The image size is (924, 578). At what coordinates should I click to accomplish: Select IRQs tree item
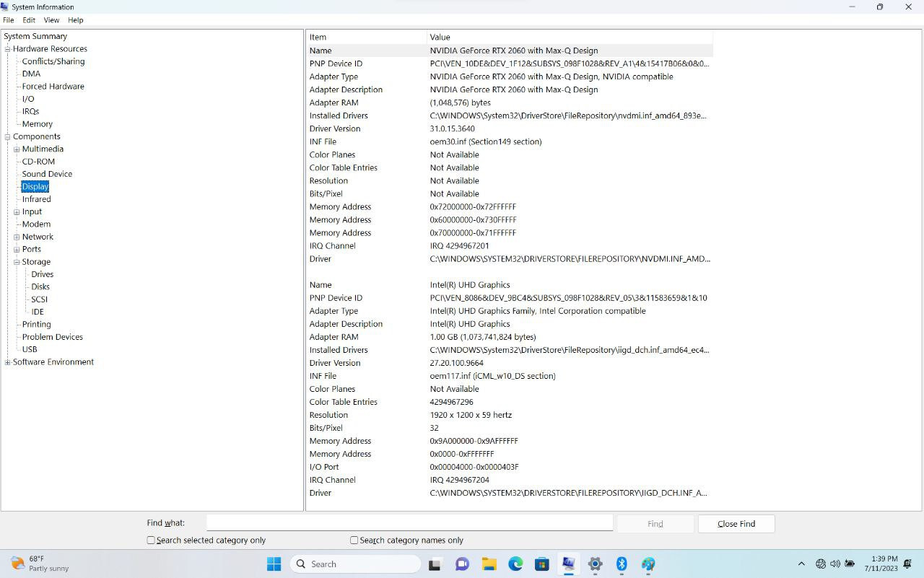pyautogui.click(x=30, y=111)
